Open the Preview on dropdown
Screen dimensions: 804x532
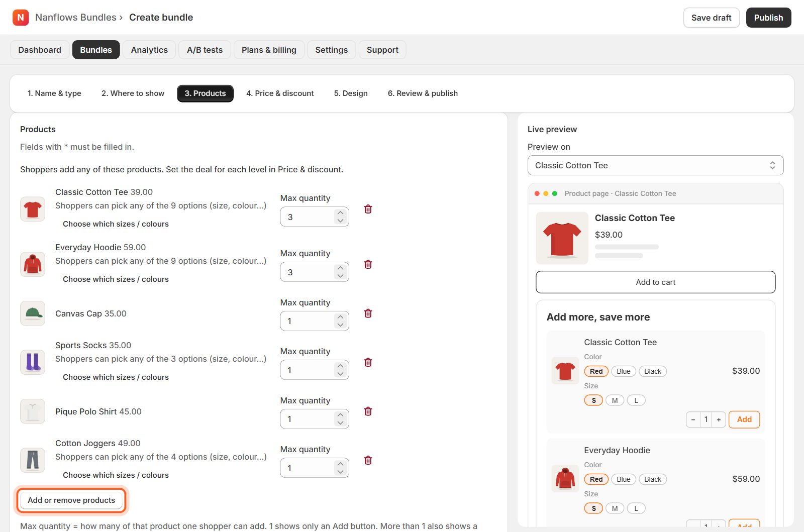click(x=655, y=165)
